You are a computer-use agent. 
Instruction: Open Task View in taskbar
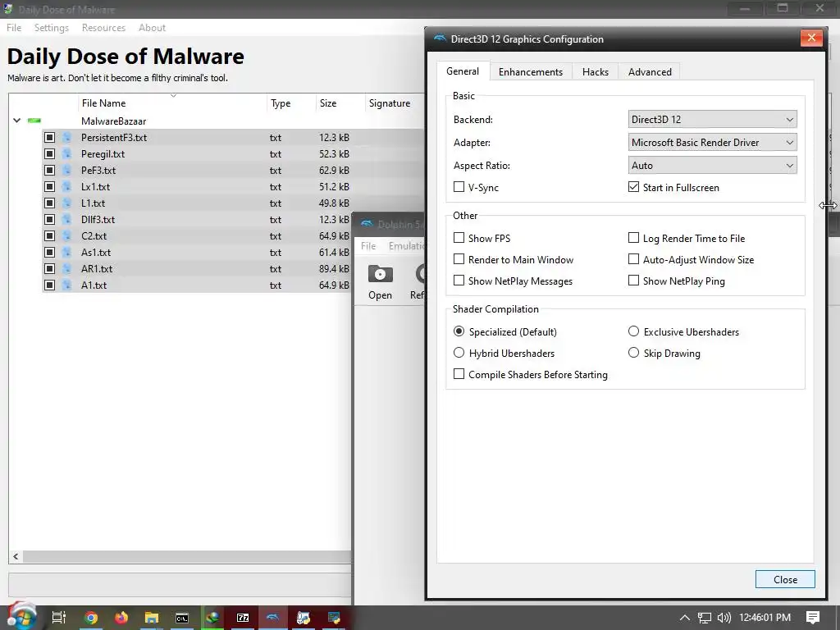point(58,618)
